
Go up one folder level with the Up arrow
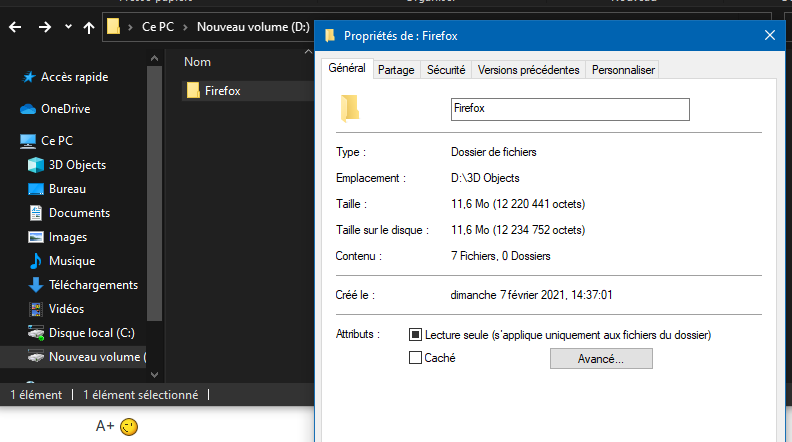(89, 27)
